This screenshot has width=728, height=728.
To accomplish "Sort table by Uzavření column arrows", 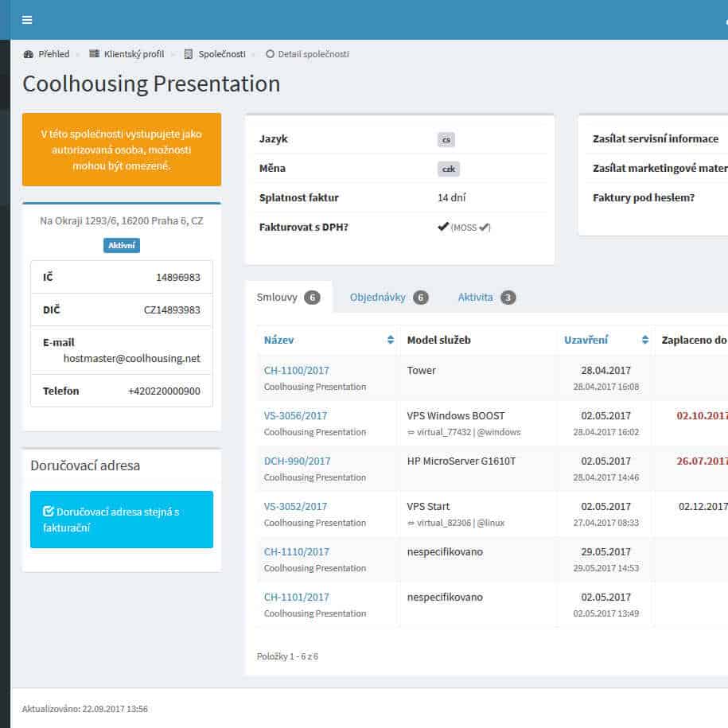I will (x=645, y=340).
